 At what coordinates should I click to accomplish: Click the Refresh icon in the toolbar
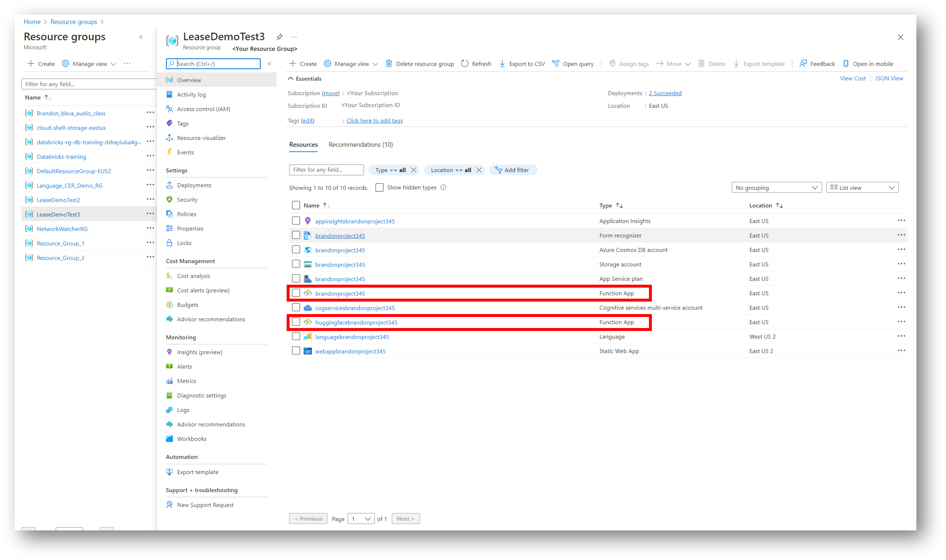[x=465, y=64]
